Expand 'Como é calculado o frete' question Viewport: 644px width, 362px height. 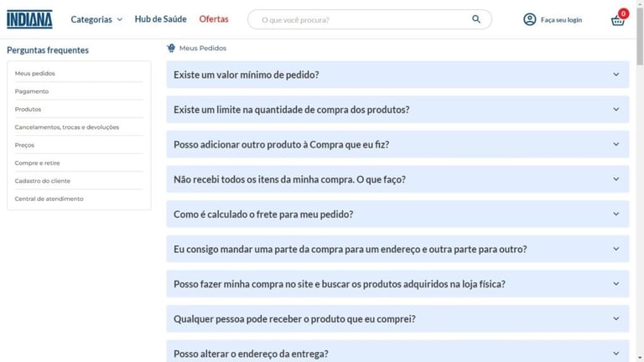[397, 215]
